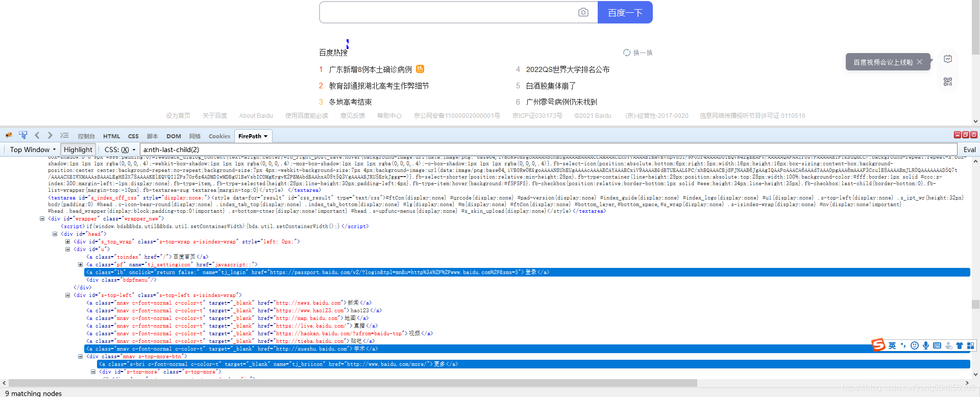Show the command line popup icon
Screen dimensions: 980x397
[64, 135]
